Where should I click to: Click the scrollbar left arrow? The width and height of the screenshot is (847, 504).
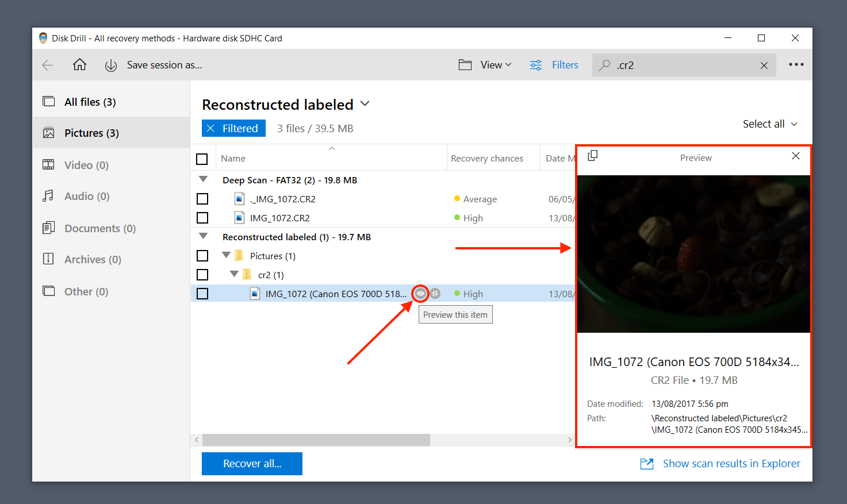coord(197,440)
